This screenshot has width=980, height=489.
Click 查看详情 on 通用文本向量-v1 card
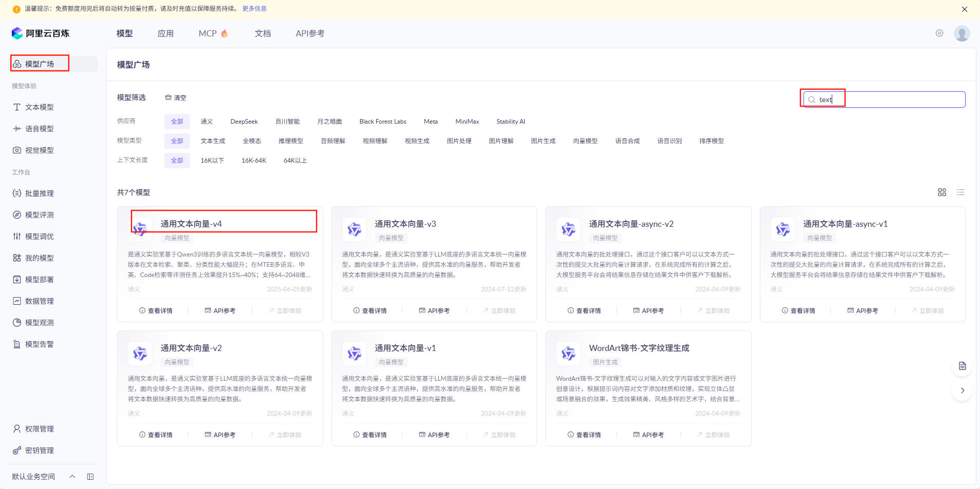(x=370, y=435)
